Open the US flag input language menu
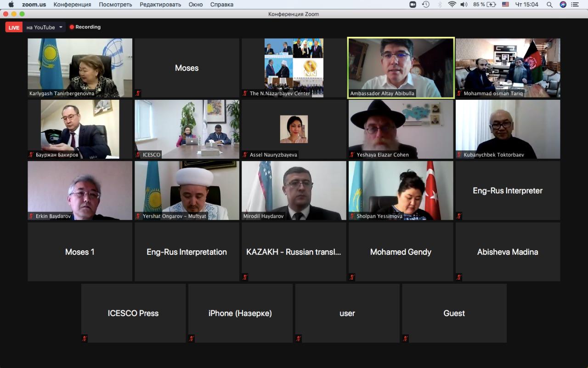This screenshot has height=368, width=588. click(x=505, y=5)
